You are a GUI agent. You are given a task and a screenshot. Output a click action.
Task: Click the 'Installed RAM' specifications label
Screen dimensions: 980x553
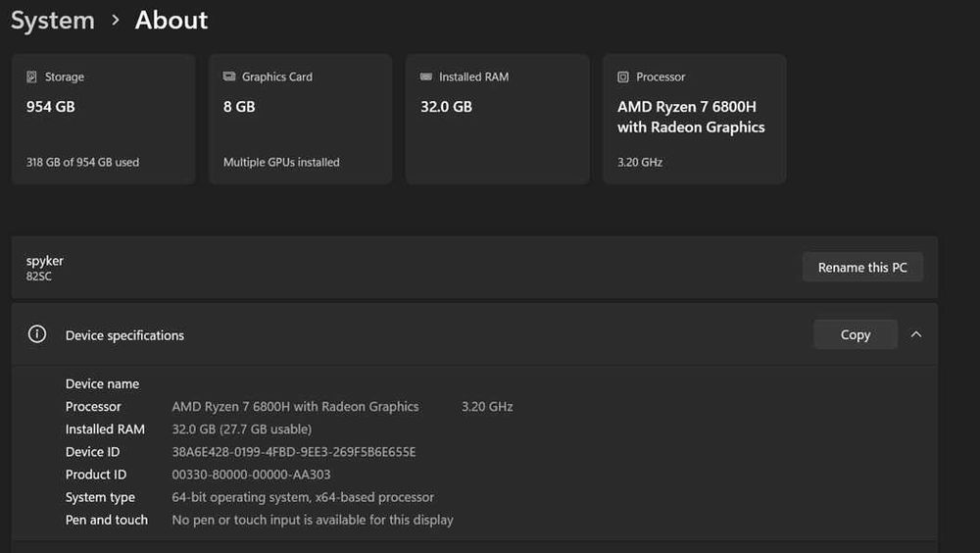[x=105, y=429]
